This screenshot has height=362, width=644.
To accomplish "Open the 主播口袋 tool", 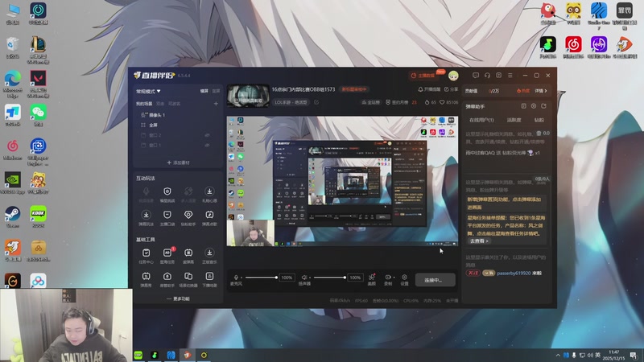I will pos(167,218).
